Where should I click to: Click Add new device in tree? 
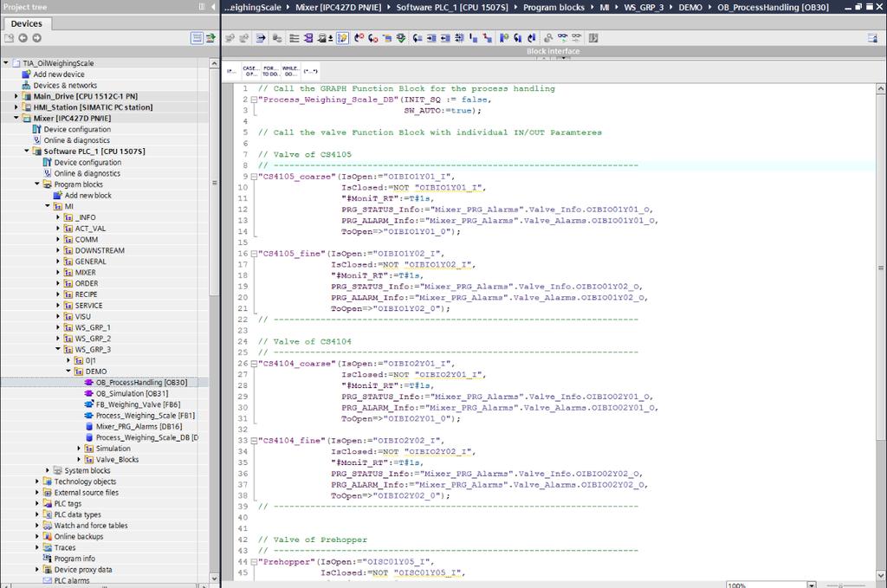tap(59, 74)
